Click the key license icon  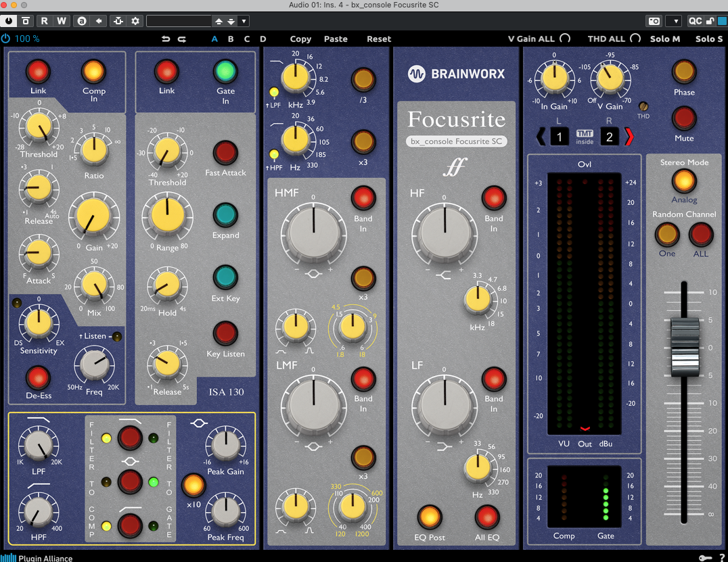pos(705,557)
